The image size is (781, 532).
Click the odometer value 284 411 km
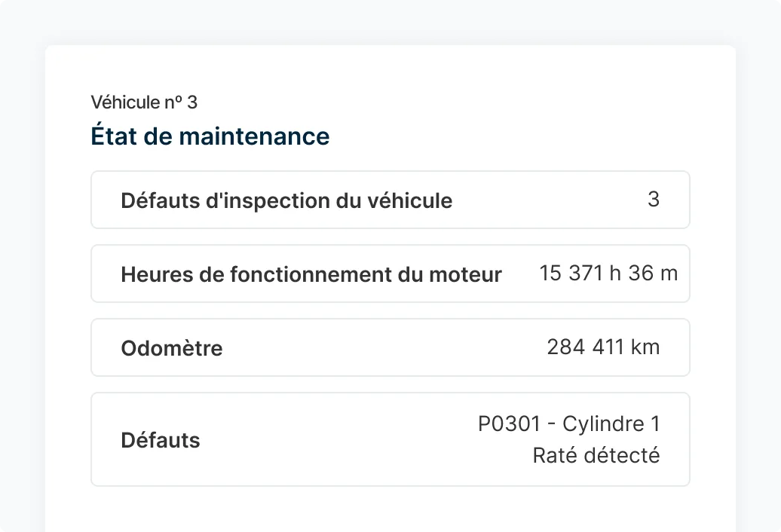click(603, 347)
